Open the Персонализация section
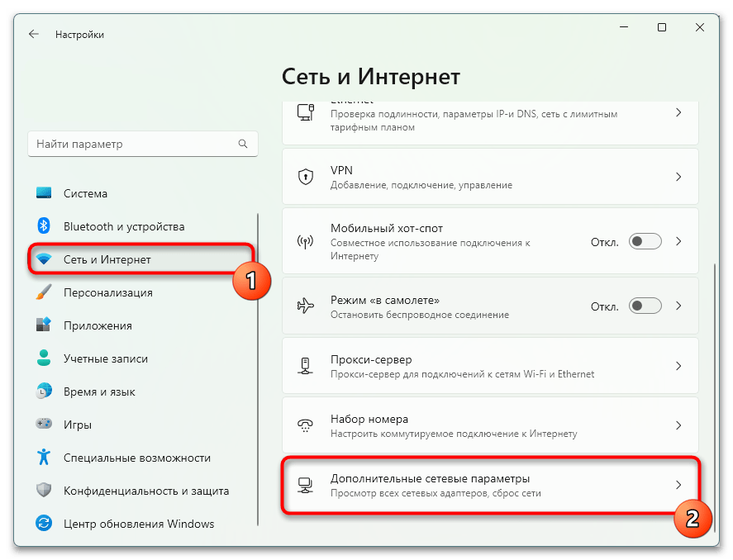Screen dimensions: 733x560 [143, 293]
